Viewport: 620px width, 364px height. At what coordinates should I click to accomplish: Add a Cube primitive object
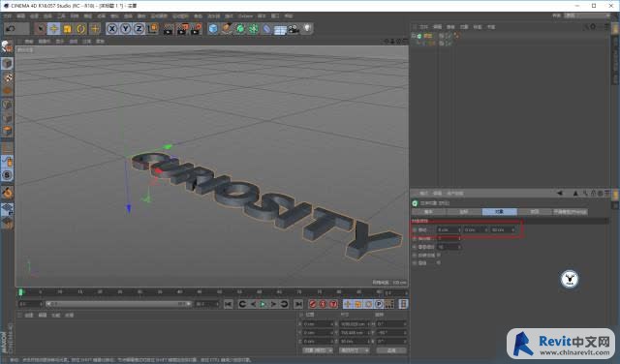point(213,28)
